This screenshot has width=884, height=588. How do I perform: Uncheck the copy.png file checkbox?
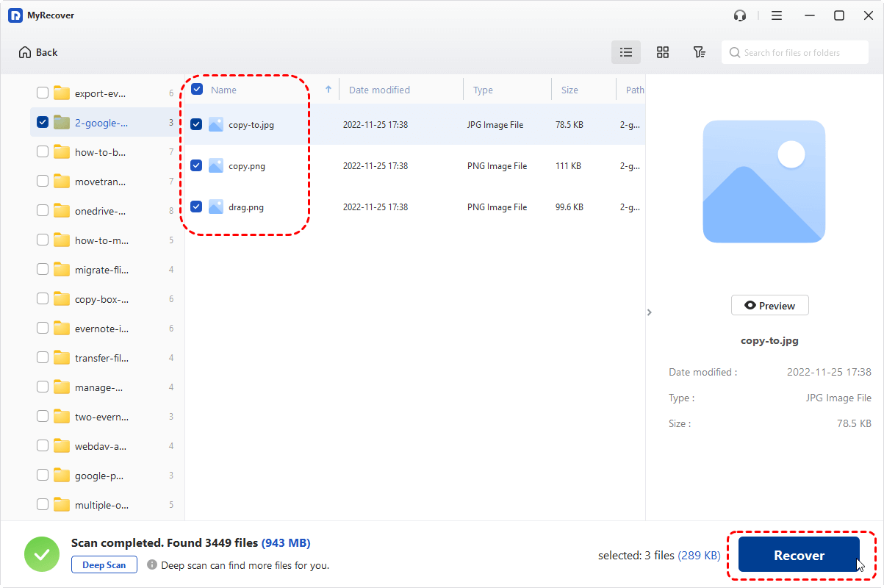point(196,165)
